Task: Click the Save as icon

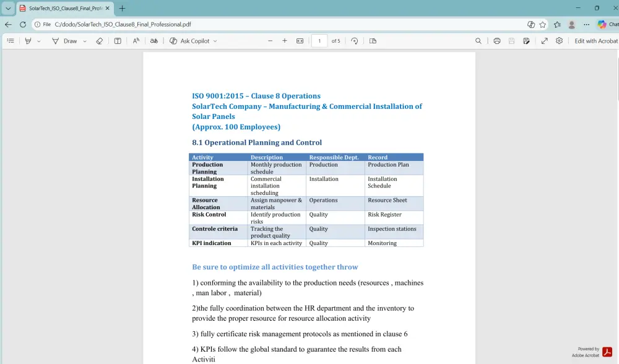Action: coord(526,41)
